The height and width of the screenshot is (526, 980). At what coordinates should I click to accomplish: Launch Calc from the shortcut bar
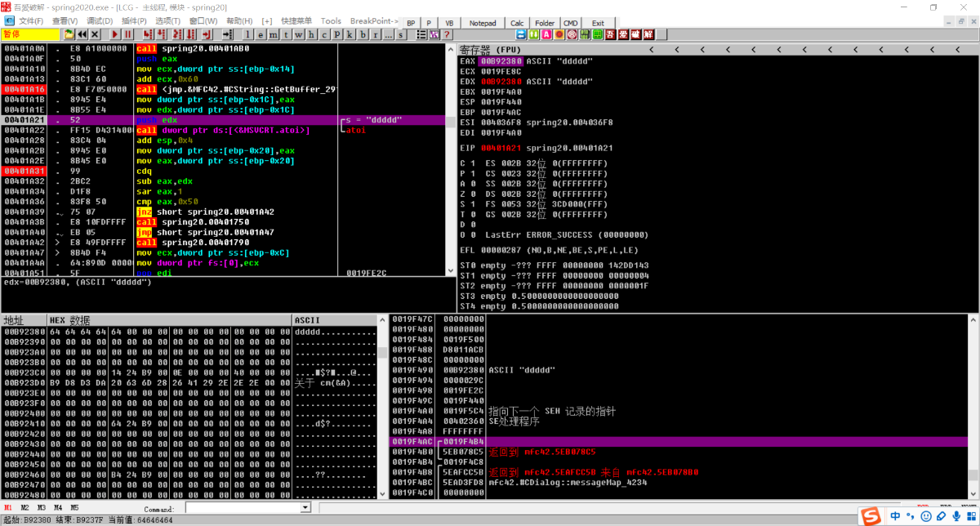click(x=518, y=23)
